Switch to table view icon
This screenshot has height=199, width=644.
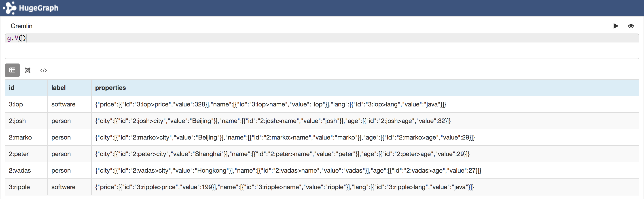pos(12,70)
